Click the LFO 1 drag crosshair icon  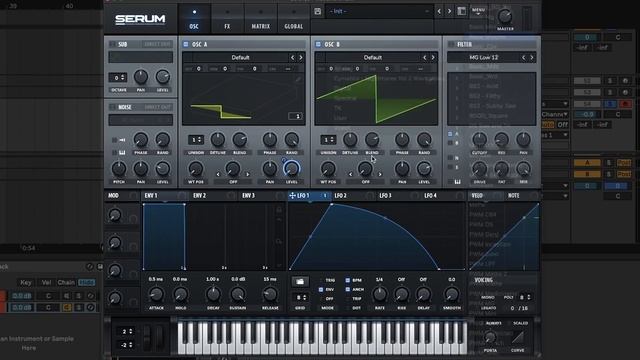(292, 196)
